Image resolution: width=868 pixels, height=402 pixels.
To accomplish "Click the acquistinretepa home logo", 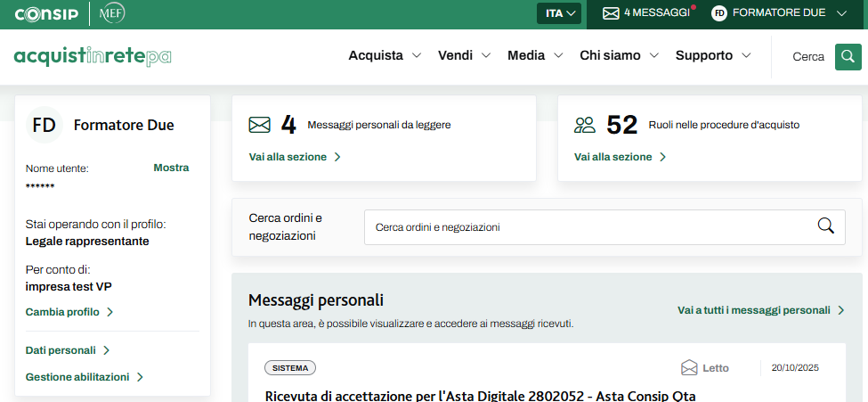I will coord(93,56).
